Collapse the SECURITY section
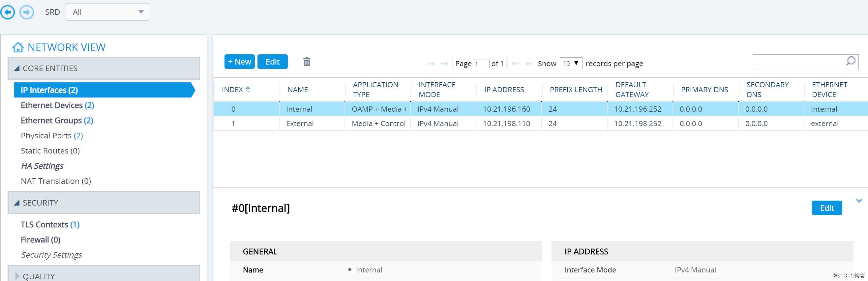 104,203
